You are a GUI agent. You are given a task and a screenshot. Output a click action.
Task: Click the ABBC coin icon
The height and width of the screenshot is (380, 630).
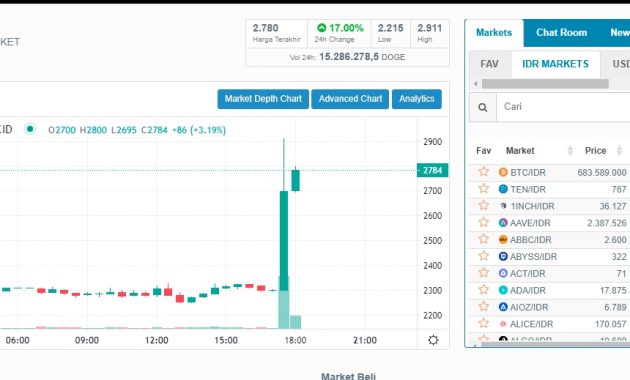[503, 240]
